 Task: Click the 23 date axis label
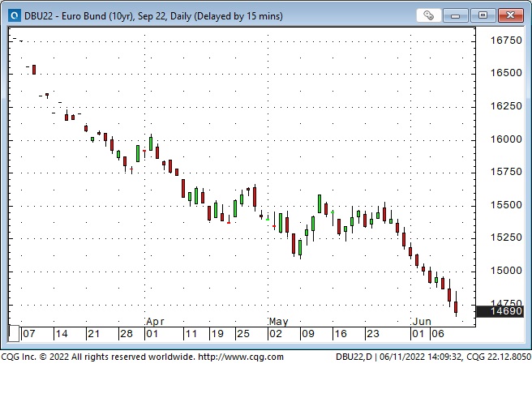(373, 334)
